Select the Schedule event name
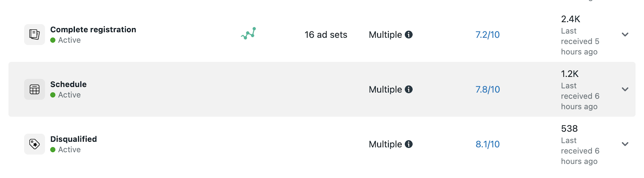This screenshot has width=644, height=178. (68, 84)
